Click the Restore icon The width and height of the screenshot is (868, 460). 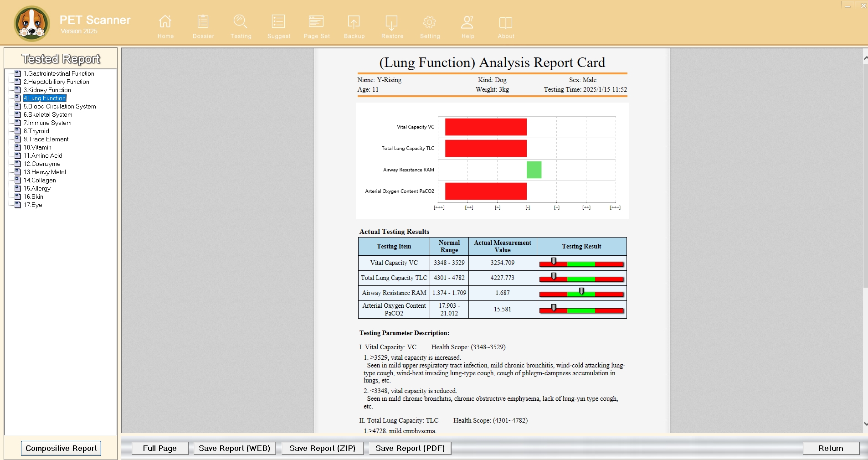coord(392,21)
